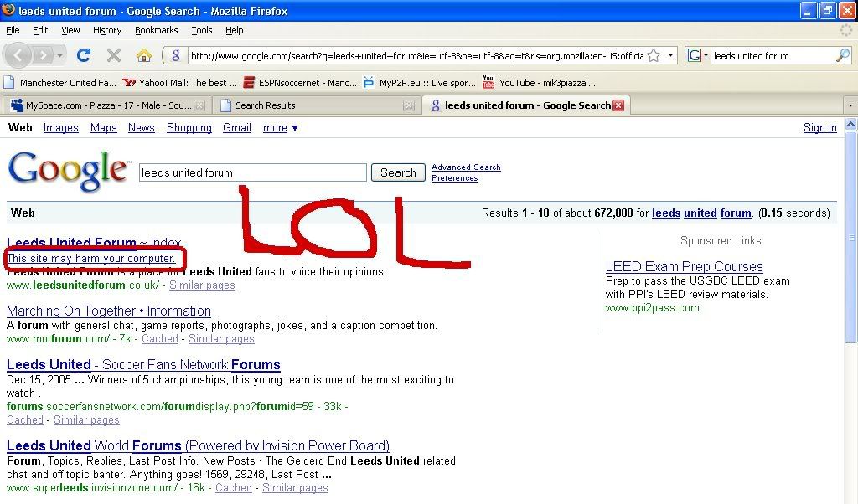This screenshot has height=504, width=858.
Task: Click the Google logo
Action: coord(69,172)
